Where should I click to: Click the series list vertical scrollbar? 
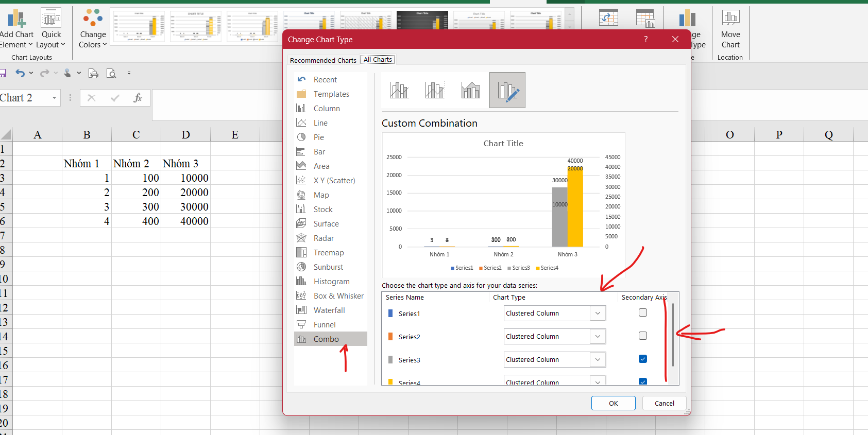pyautogui.click(x=673, y=335)
